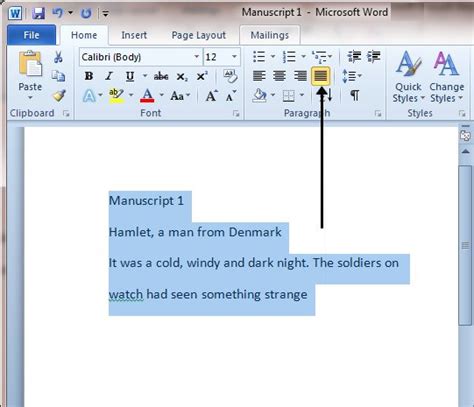Image resolution: width=474 pixels, height=407 pixels.
Task: Toggle underline formatting
Action: tap(130, 76)
